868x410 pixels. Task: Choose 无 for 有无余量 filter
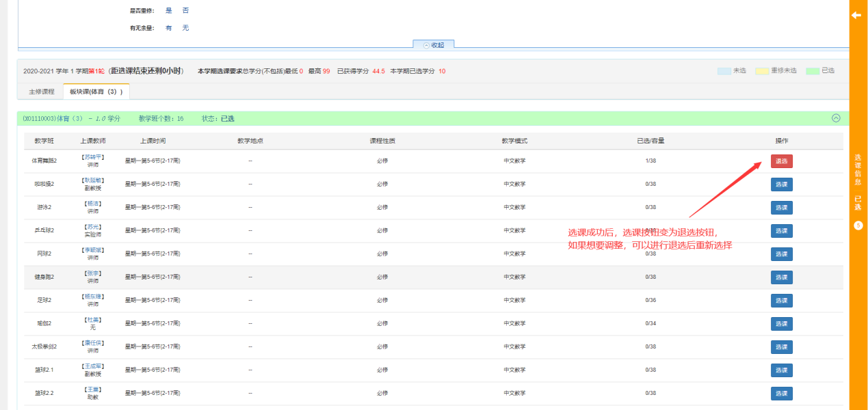[185, 28]
